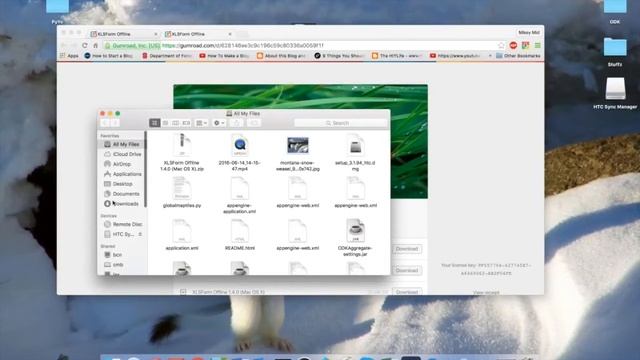Open the About this Blog bookmark

(282, 56)
